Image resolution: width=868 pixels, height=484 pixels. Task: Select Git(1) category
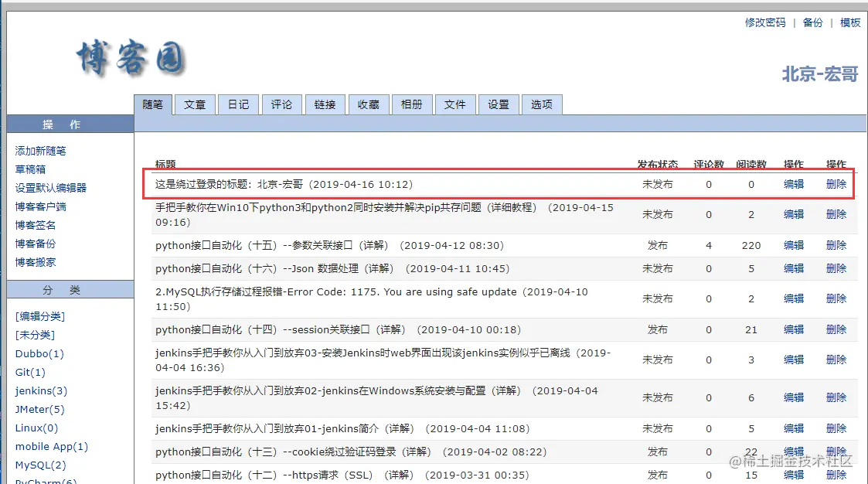click(30, 372)
